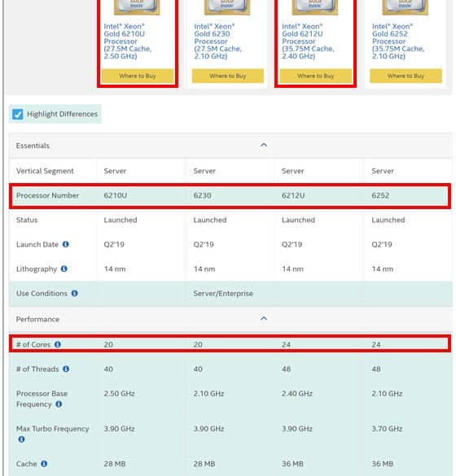456x476 pixels.
Task: Open info icon next to Use Conditions
Action: pyautogui.click(x=74, y=293)
